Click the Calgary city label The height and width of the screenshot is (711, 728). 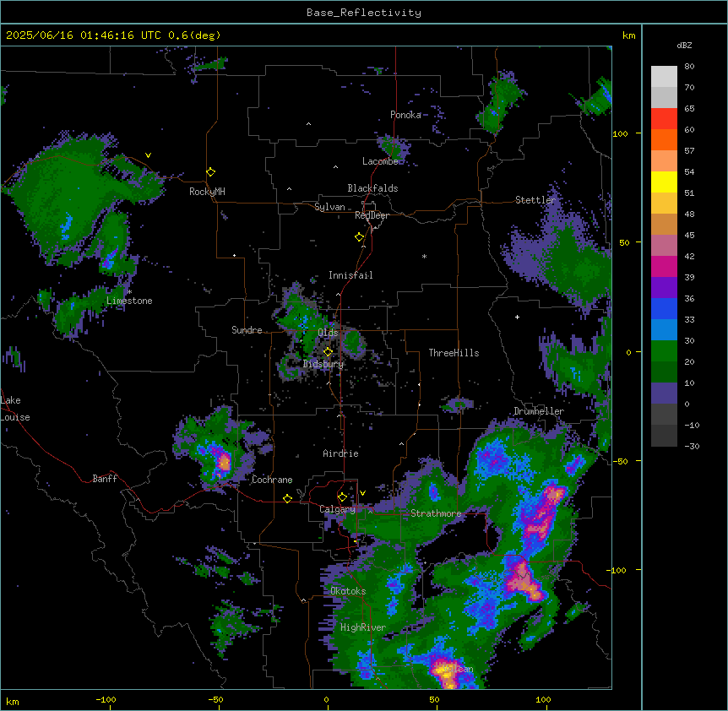(x=337, y=509)
